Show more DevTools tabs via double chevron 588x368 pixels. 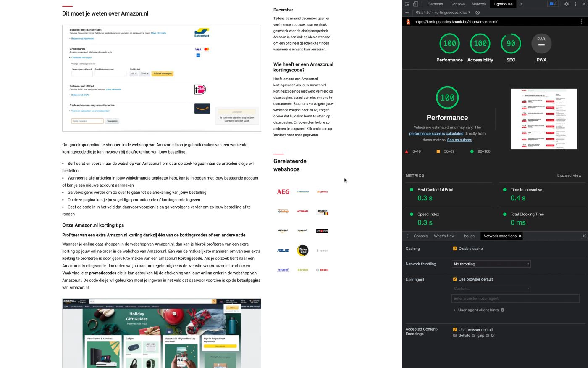[x=520, y=4]
